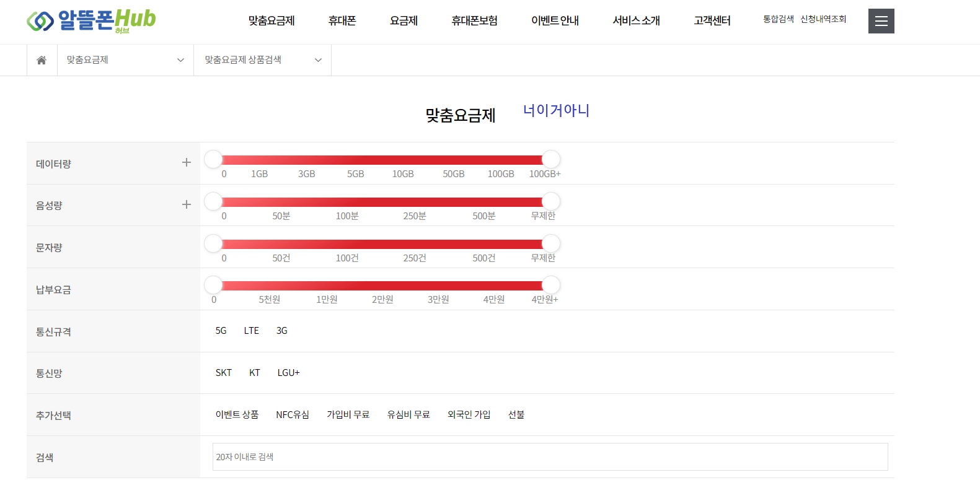Open 휴대폰 menu in top navigation

[342, 20]
